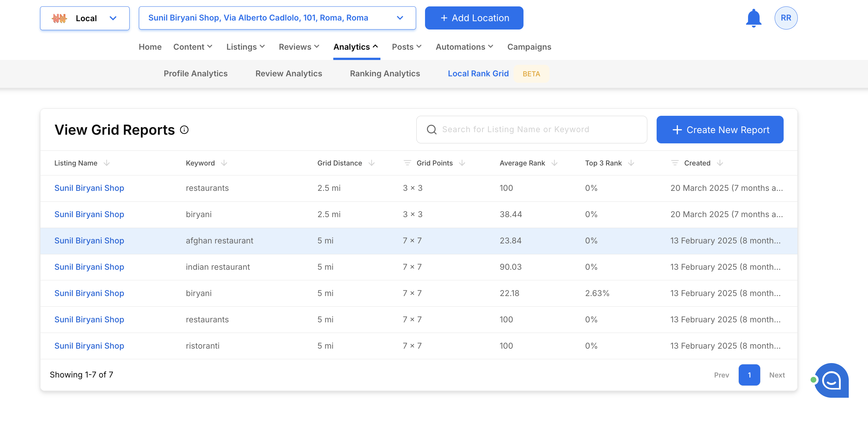Sort by Average Rank arrow
The image size is (868, 433).
tap(554, 163)
